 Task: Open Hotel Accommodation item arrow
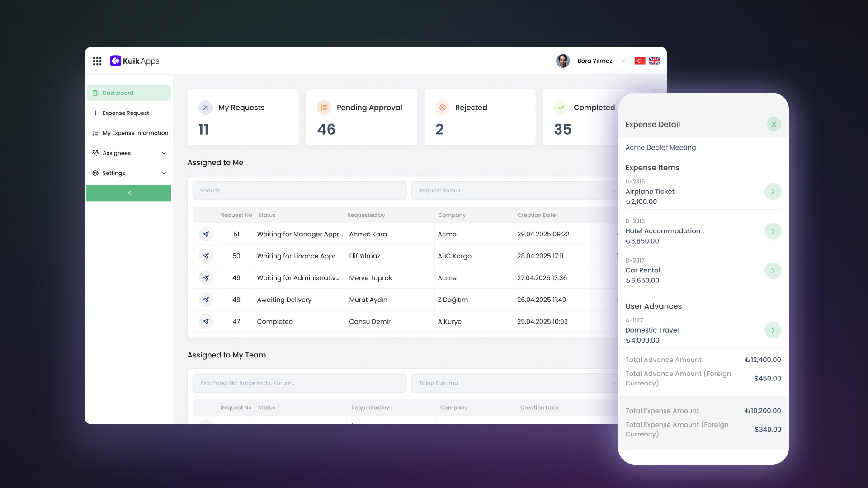(x=773, y=231)
